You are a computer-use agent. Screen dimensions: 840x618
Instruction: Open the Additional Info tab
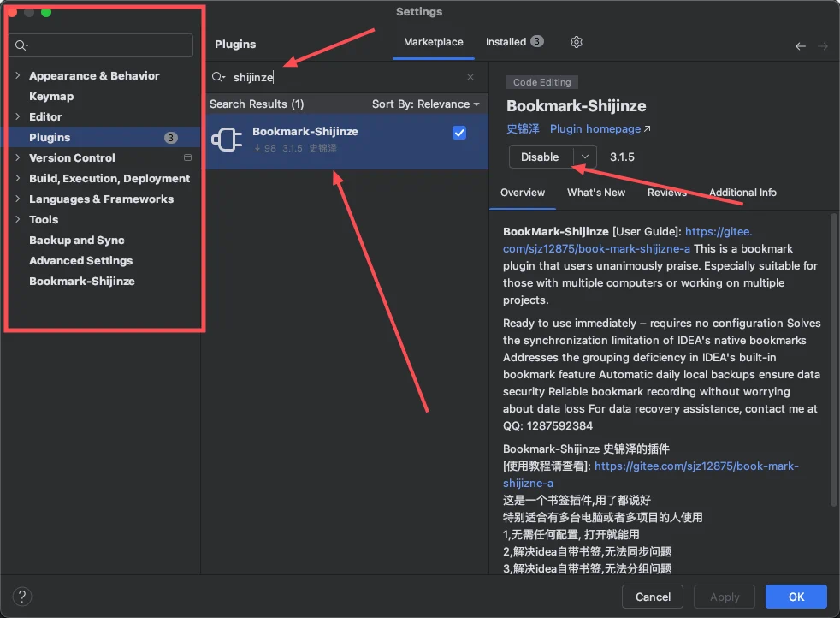point(742,193)
